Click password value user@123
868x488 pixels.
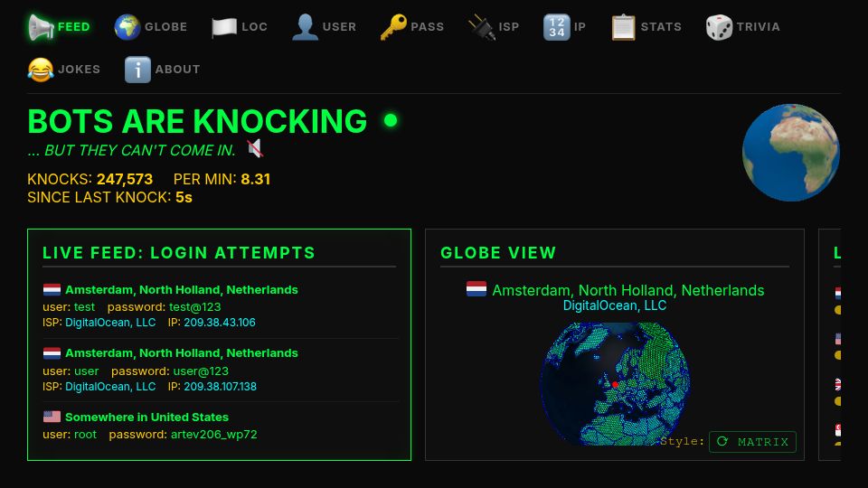(x=201, y=371)
